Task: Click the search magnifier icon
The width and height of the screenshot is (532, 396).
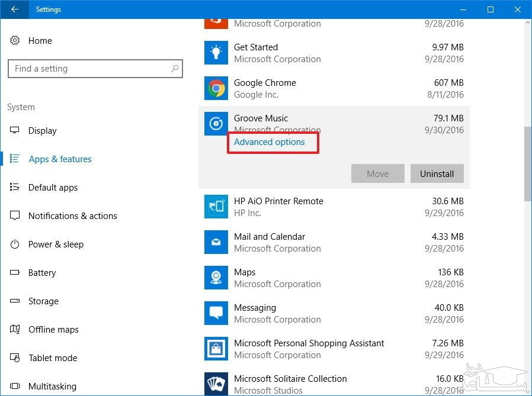Action: (x=174, y=69)
